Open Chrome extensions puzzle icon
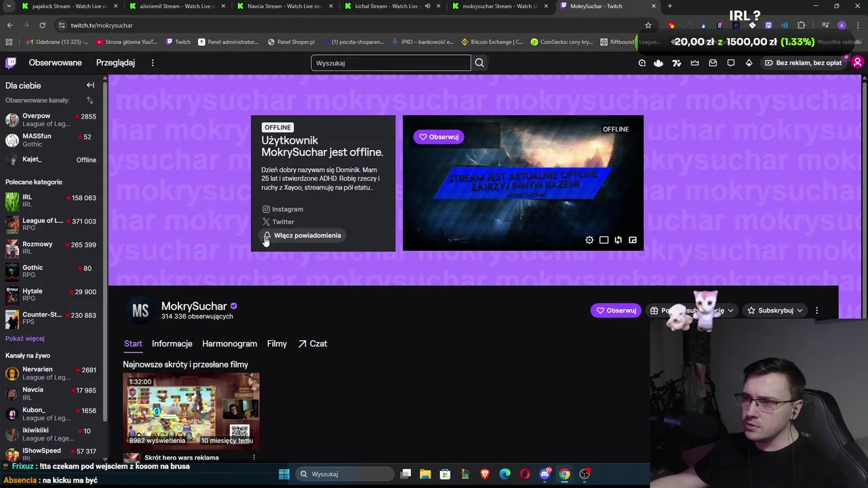Viewport: 868px width, 488px height. [x=801, y=25]
